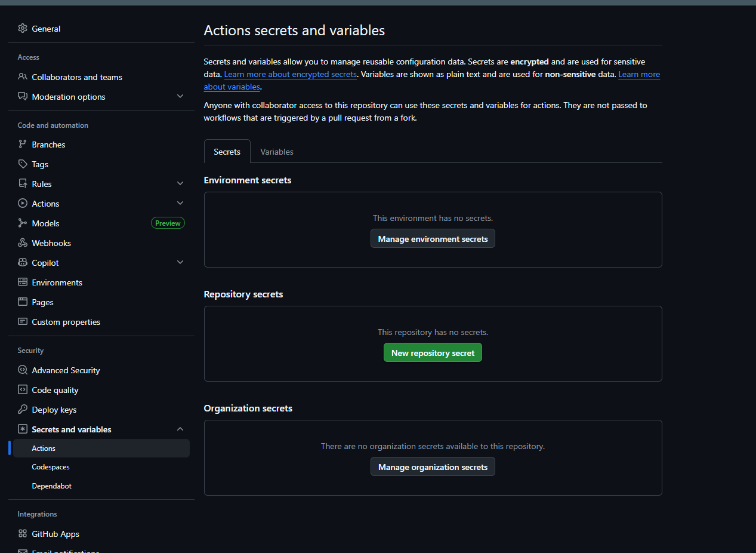Screen dimensions: 756x553
Task: Switch to the Variables tab
Action: 277,152
